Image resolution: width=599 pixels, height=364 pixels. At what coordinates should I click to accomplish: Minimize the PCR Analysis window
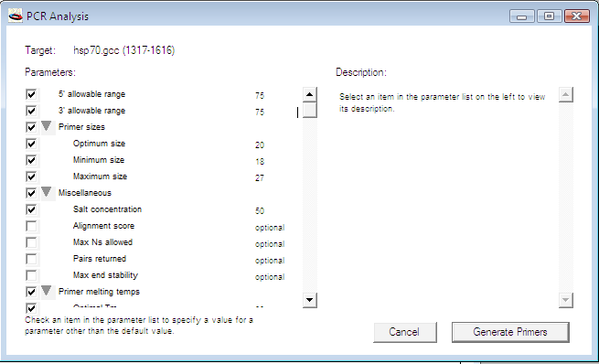click(x=522, y=16)
